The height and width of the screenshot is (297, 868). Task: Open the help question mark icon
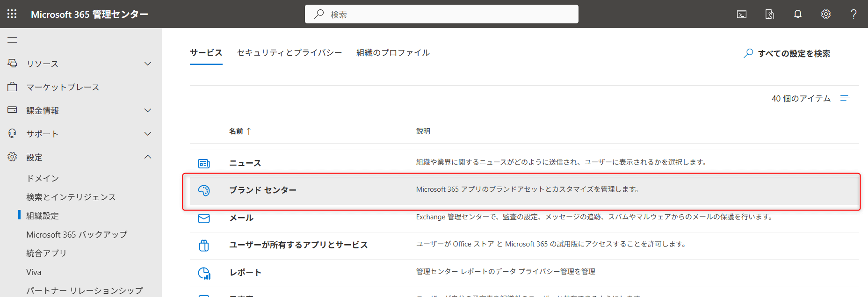point(854,14)
